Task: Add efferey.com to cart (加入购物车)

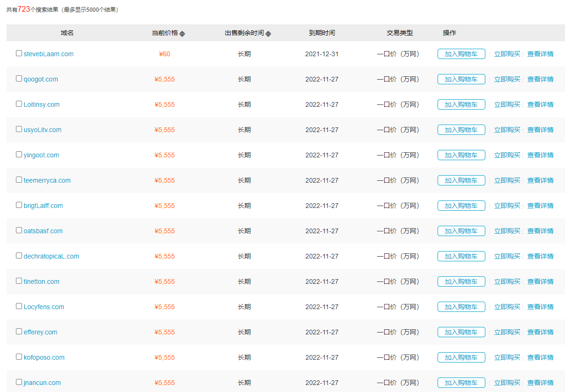Action: [461, 332]
